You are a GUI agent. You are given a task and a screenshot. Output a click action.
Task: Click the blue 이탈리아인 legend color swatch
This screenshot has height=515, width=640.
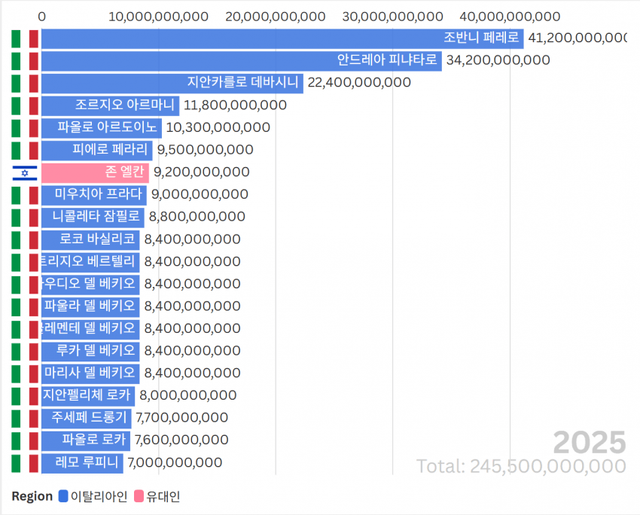tap(64, 496)
